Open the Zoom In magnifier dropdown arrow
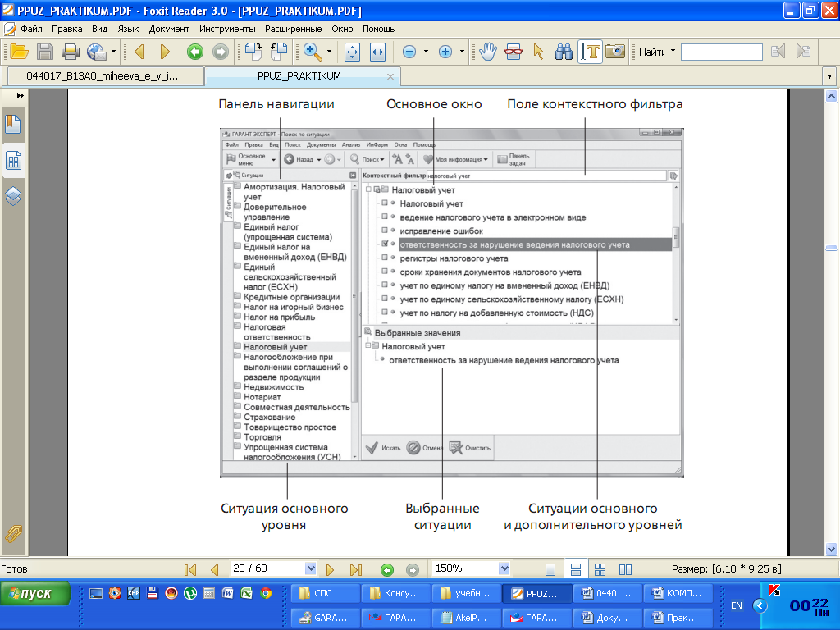The height and width of the screenshot is (630, 840). (x=329, y=52)
